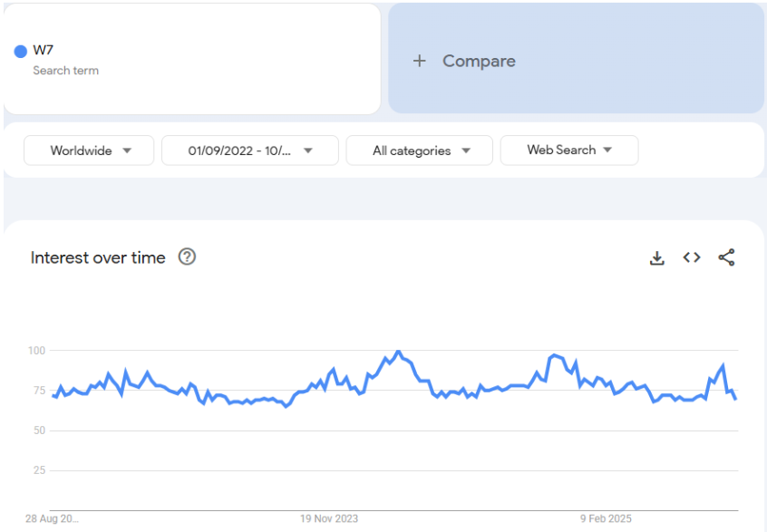
Task: Click the share chart icon
Action: coord(726,257)
